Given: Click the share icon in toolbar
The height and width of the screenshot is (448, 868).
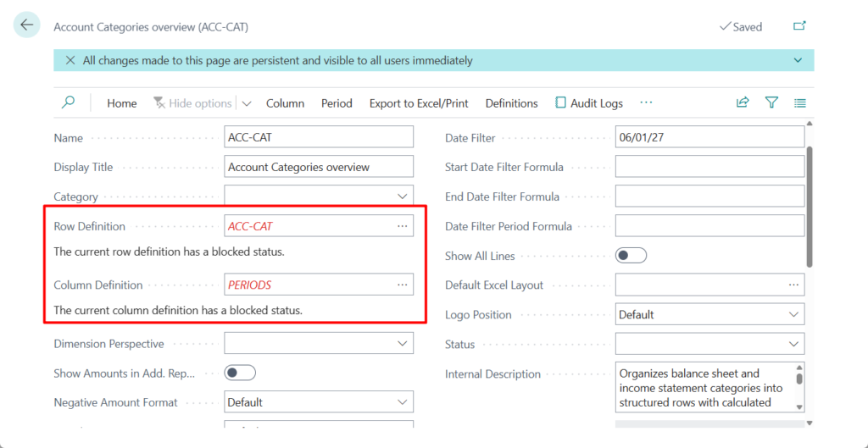Looking at the screenshot, I should tap(743, 102).
